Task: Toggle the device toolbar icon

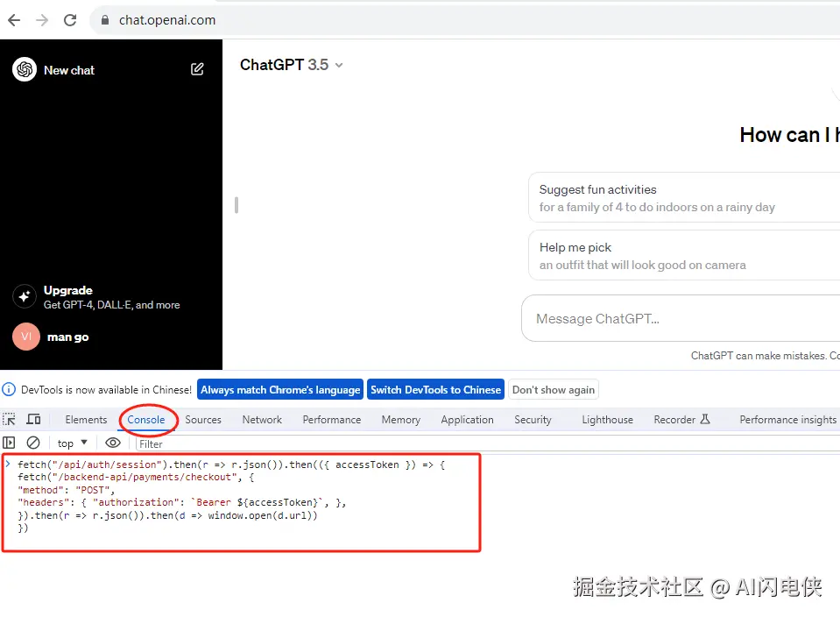Action: pos(33,419)
